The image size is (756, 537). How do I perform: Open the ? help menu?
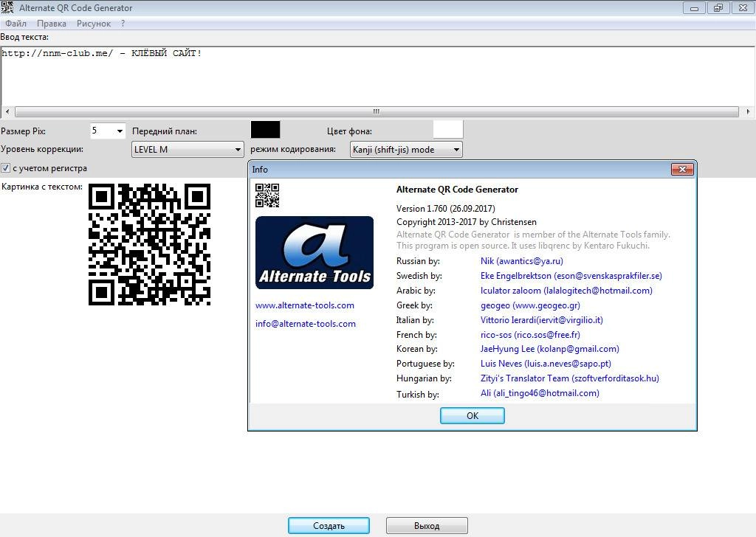(x=123, y=24)
